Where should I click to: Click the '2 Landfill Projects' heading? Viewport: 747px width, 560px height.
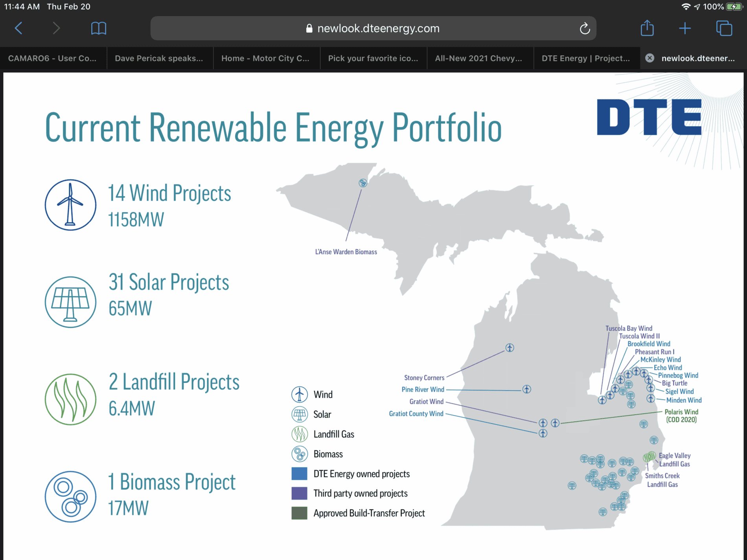tap(174, 382)
